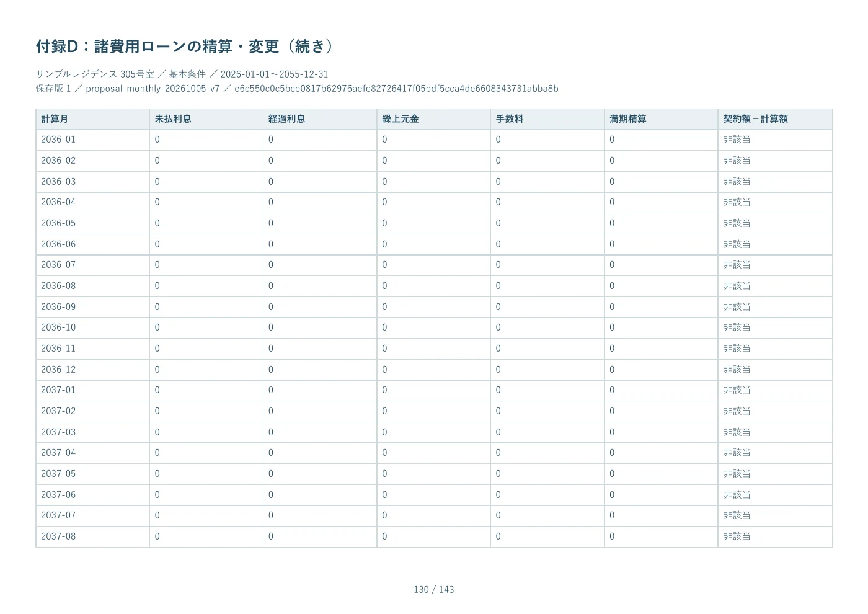This screenshot has width=868, height=614.
Task: Click the 満期精算 column header
Action: [661, 119]
